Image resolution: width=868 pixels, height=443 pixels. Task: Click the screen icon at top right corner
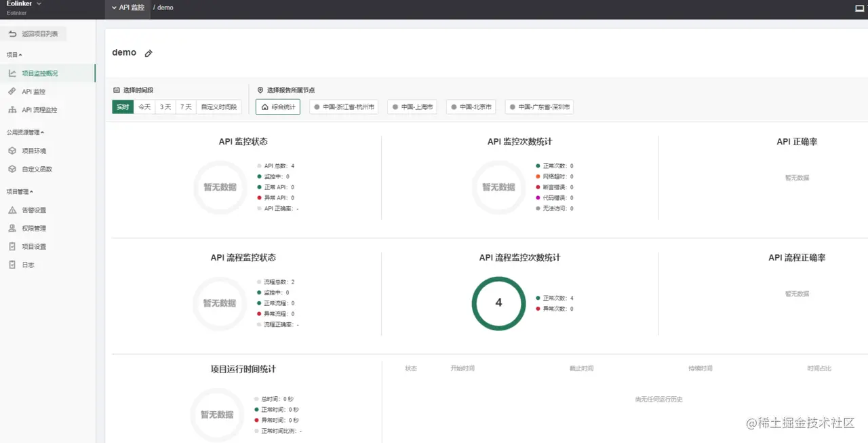click(x=860, y=8)
